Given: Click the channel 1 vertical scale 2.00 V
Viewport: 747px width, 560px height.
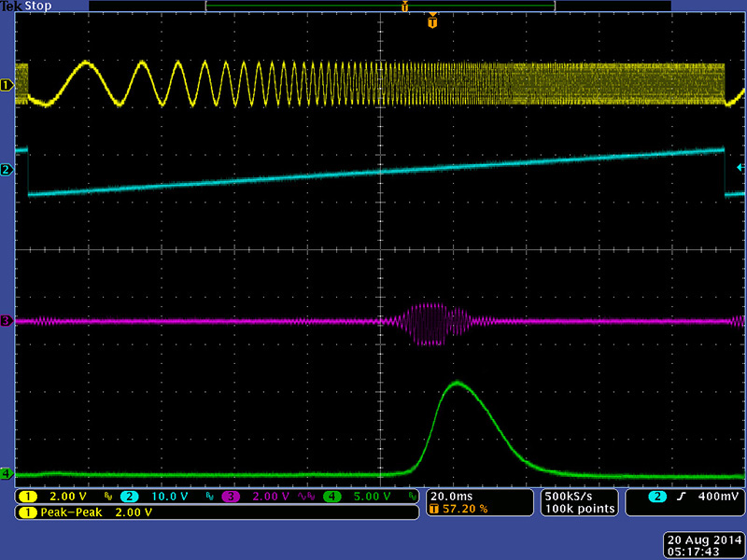Looking at the screenshot, I should tap(68, 497).
